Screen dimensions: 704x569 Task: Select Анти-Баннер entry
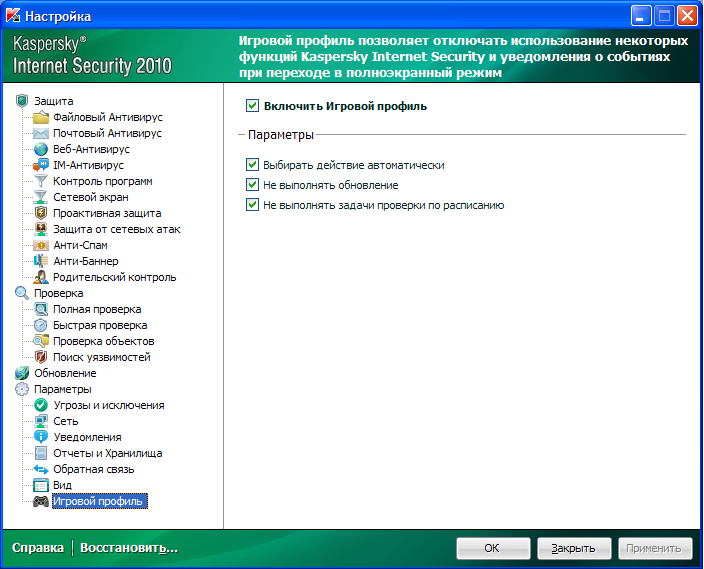pos(86,261)
